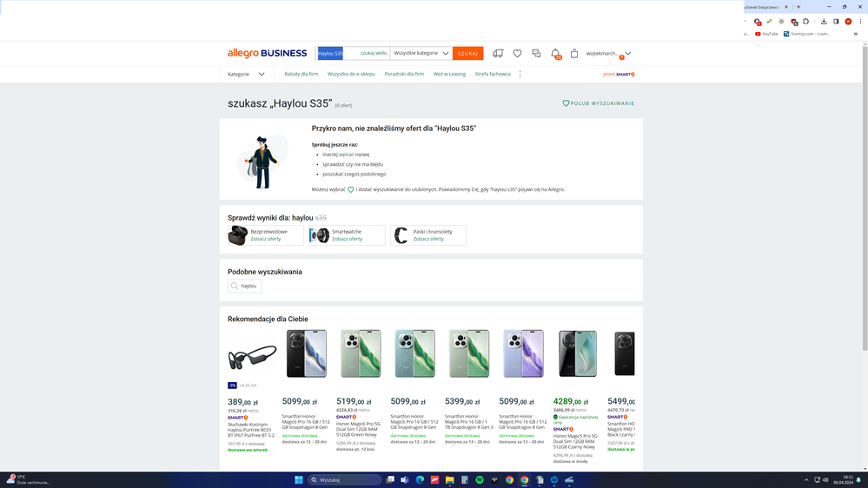Open Spotify from taskbar

pos(480,479)
